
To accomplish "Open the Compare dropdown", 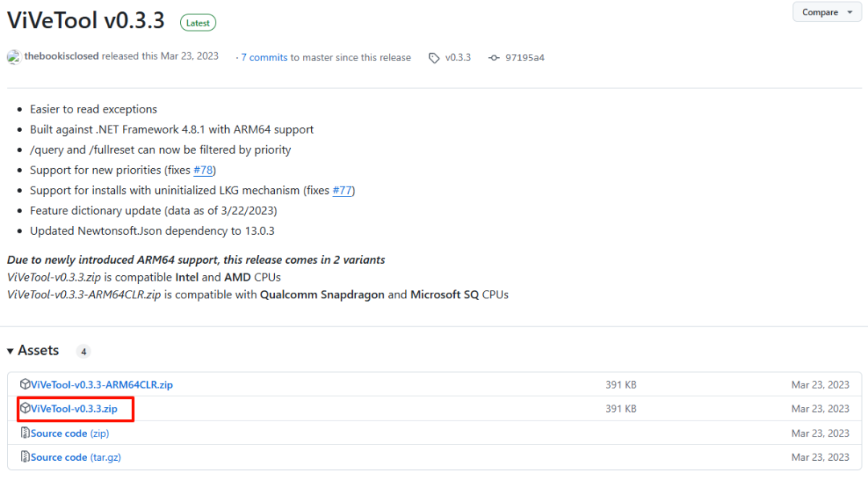I will [826, 12].
